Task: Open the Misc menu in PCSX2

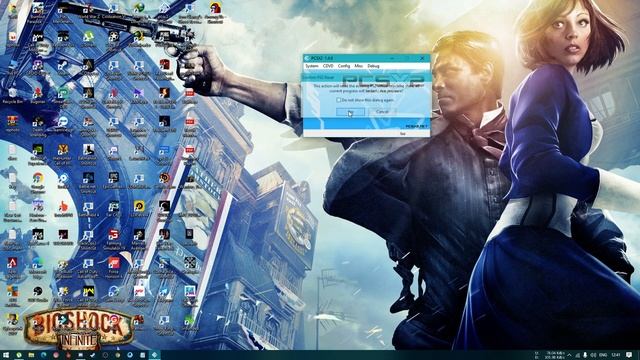Action: coord(359,66)
